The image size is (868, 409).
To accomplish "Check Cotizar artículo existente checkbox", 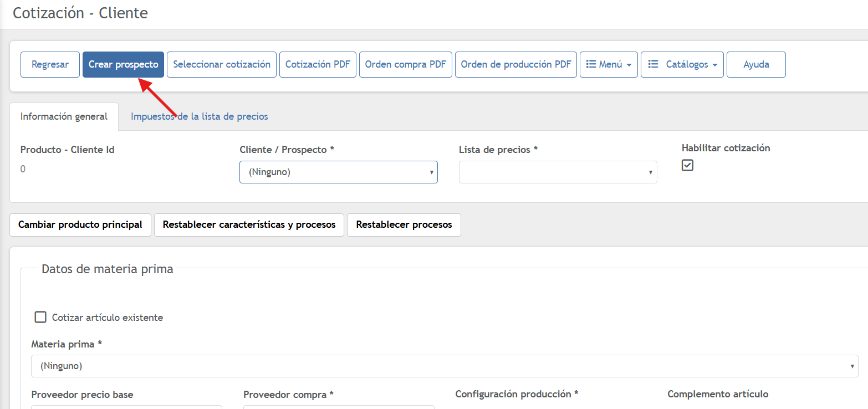I will point(40,317).
